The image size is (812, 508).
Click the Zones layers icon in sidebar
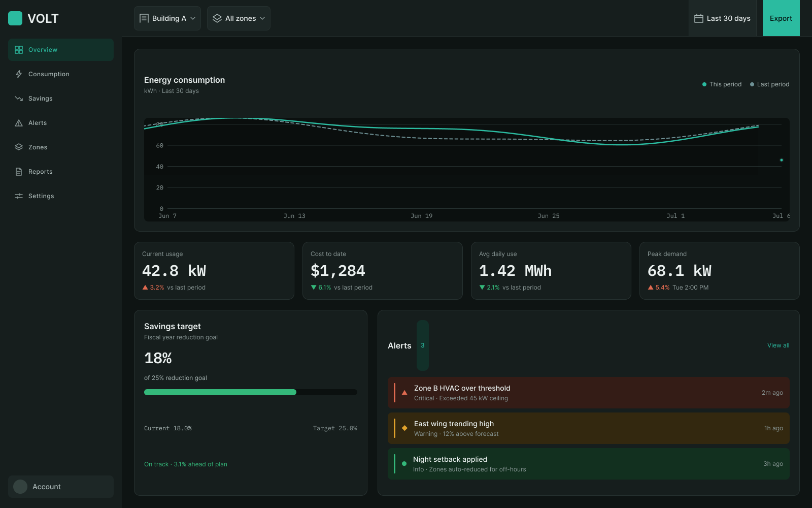pyautogui.click(x=19, y=147)
